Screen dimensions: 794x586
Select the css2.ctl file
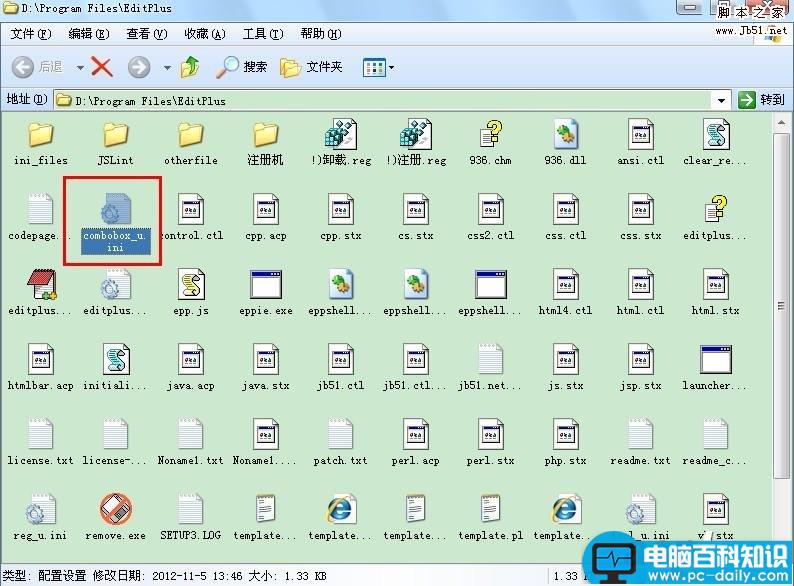[490, 218]
